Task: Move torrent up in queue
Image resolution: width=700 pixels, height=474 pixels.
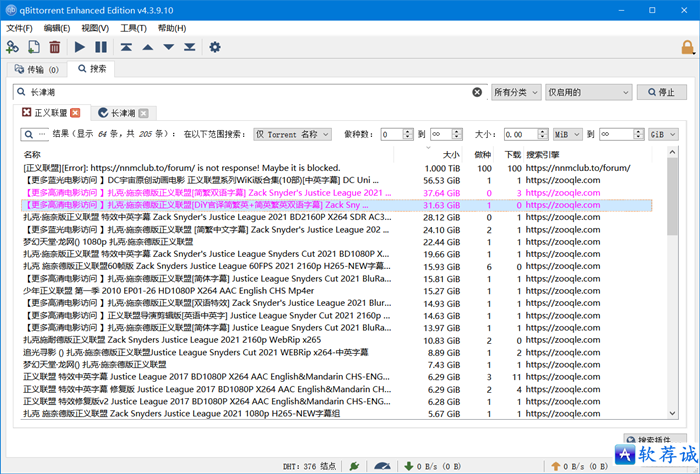Action: pyautogui.click(x=148, y=47)
